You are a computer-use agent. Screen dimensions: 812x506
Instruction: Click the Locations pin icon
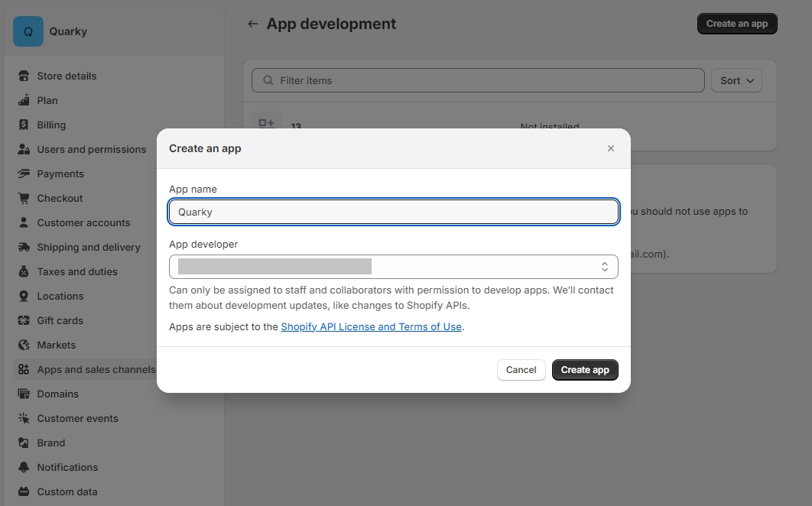pyautogui.click(x=24, y=296)
